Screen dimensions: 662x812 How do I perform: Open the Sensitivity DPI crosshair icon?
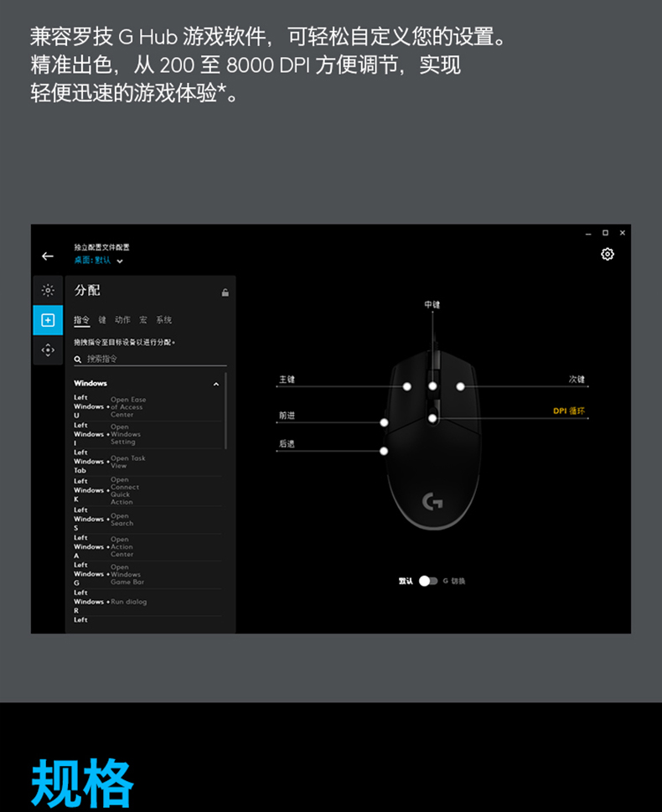(x=48, y=350)
